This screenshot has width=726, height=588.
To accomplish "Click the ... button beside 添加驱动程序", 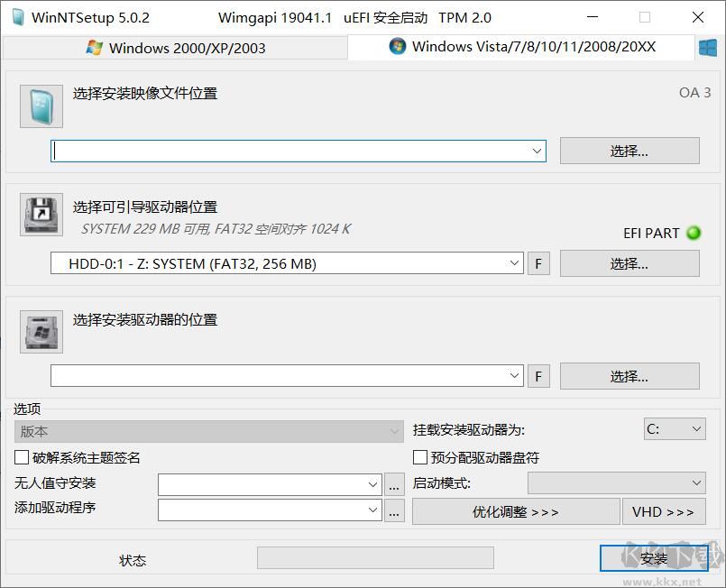I will 393,511.
